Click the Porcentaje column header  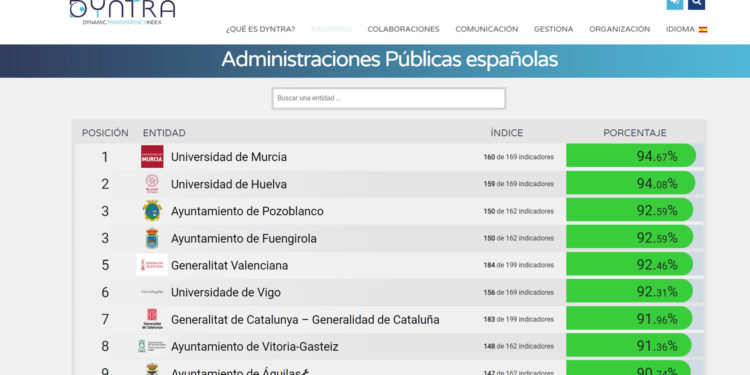[x=635, y=133]
